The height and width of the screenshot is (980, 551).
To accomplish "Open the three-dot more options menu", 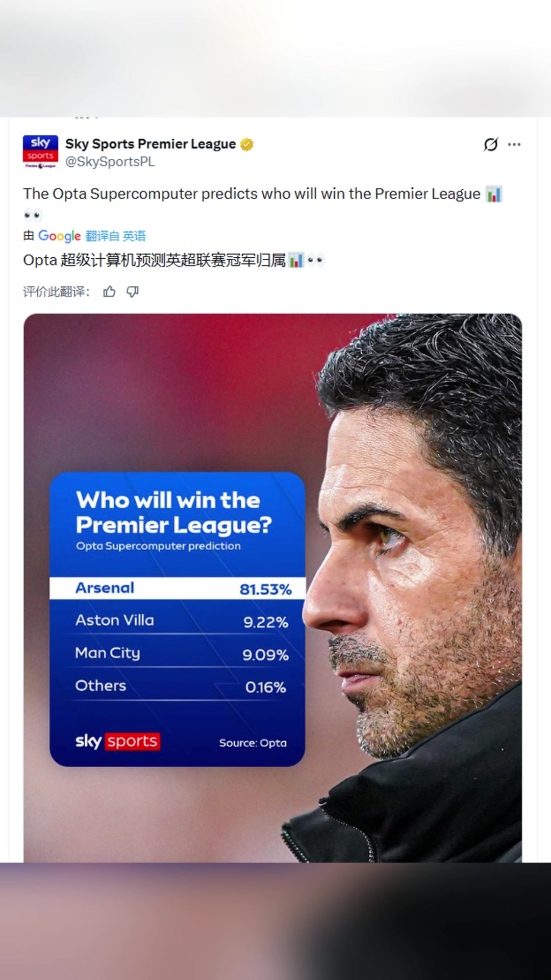I will (x=514, y=145).
